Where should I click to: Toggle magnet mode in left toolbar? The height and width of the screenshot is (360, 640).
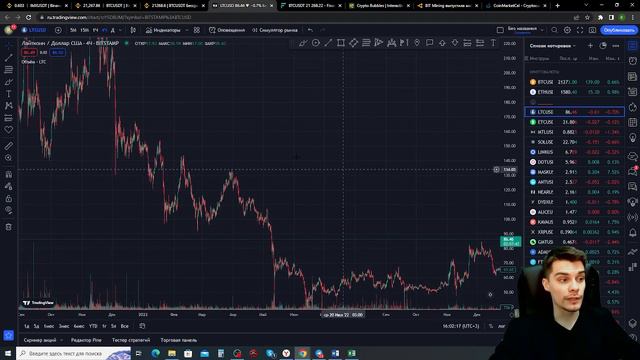(x=9, y=174)
